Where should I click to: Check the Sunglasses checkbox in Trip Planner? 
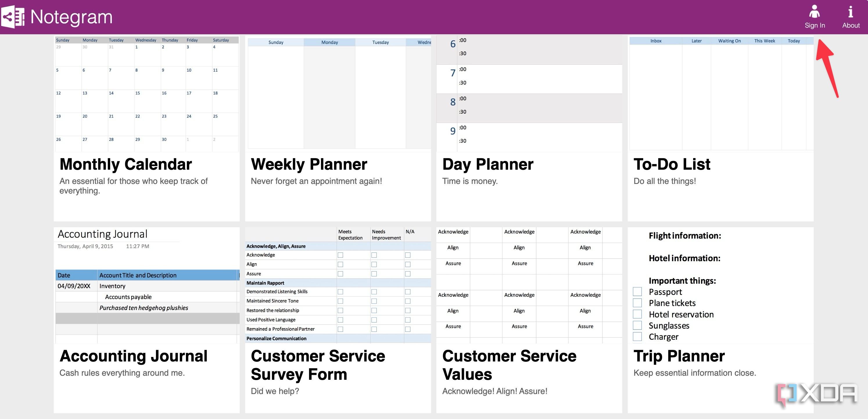tap(637, 325)
